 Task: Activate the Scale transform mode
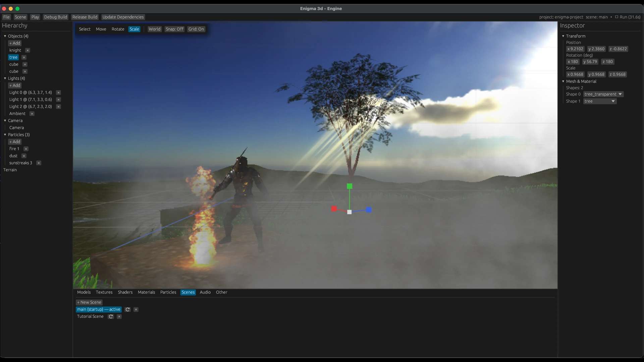coord(134,29)
